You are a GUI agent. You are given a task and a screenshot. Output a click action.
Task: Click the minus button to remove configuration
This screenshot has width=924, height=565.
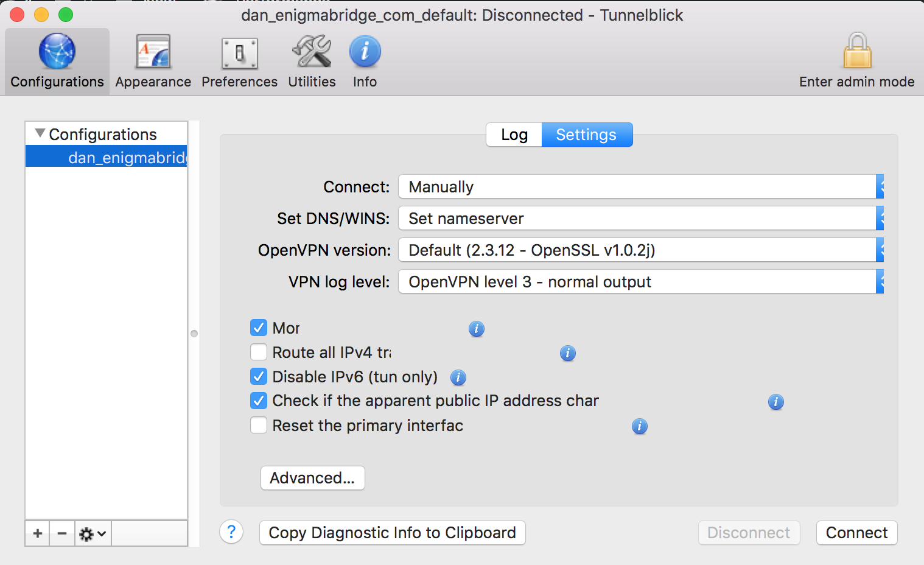point(62,534)
